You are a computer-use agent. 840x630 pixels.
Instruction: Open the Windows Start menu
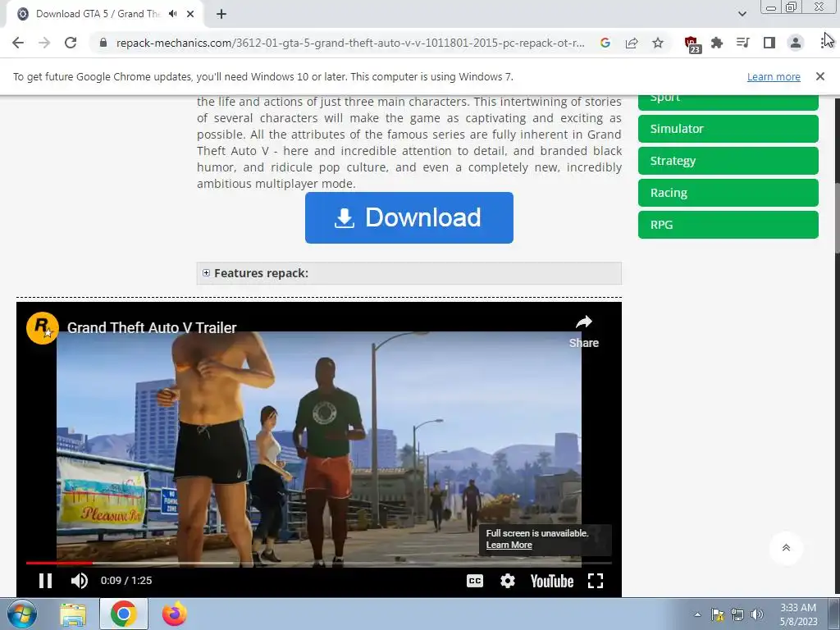coord(22,614)
